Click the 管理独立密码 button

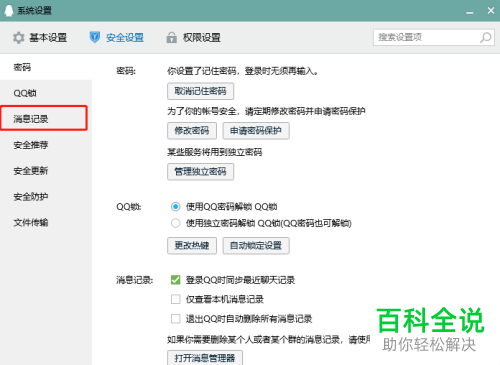point(200,172)
